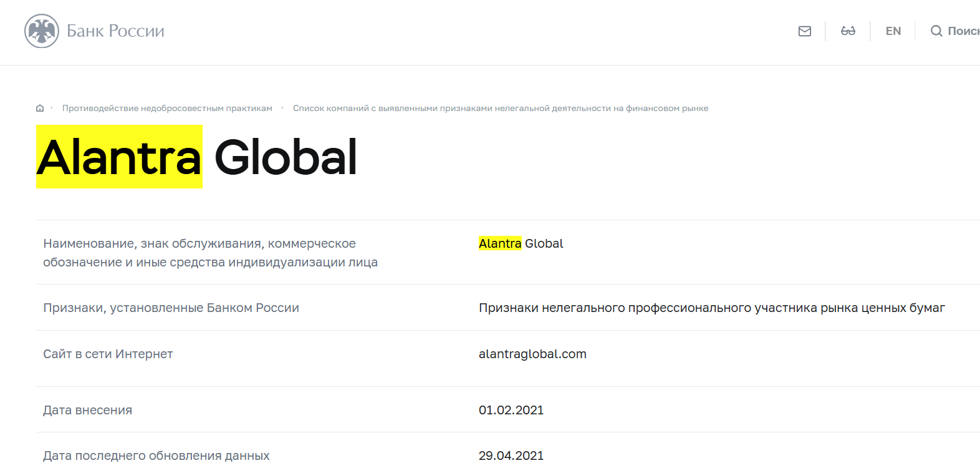Open Список компаний с выявленными признаками breadcrumb
This screenshot has height=473, width=980.
[x=501, y=109]
